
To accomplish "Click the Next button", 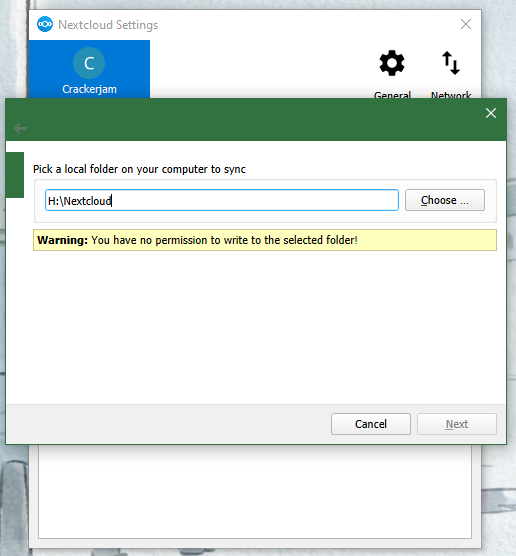I will click(x=457, y=424).
